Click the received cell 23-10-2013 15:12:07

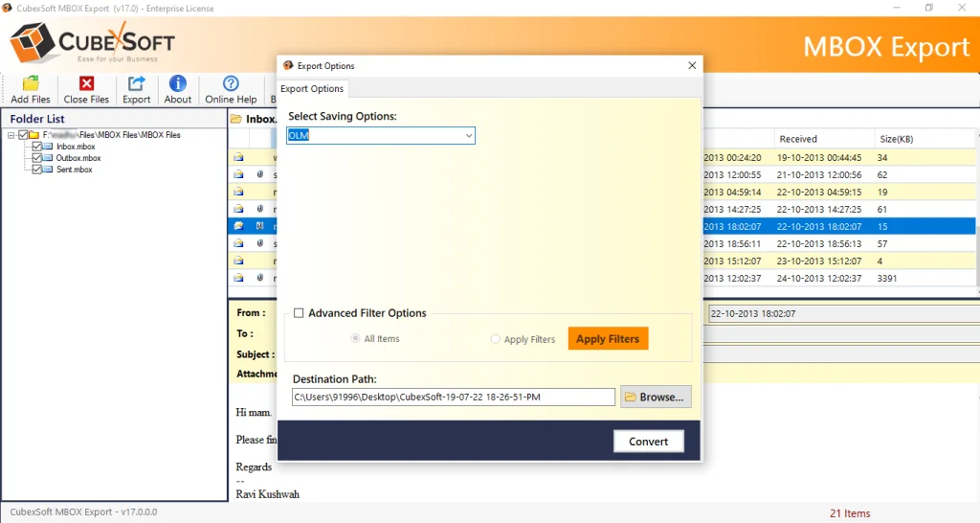pyautogui.click(x=819, y=261)
